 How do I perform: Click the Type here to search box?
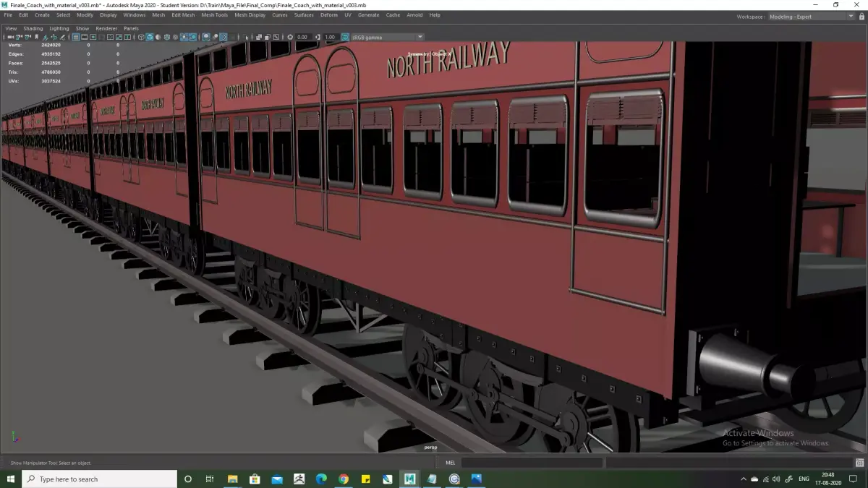pyautogui.click(x=100, y=479)
